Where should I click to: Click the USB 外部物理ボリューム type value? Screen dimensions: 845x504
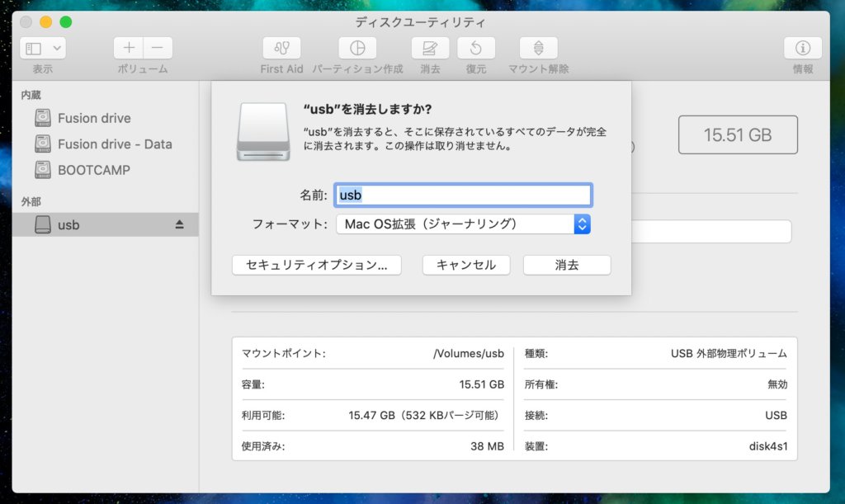(729, 353)
